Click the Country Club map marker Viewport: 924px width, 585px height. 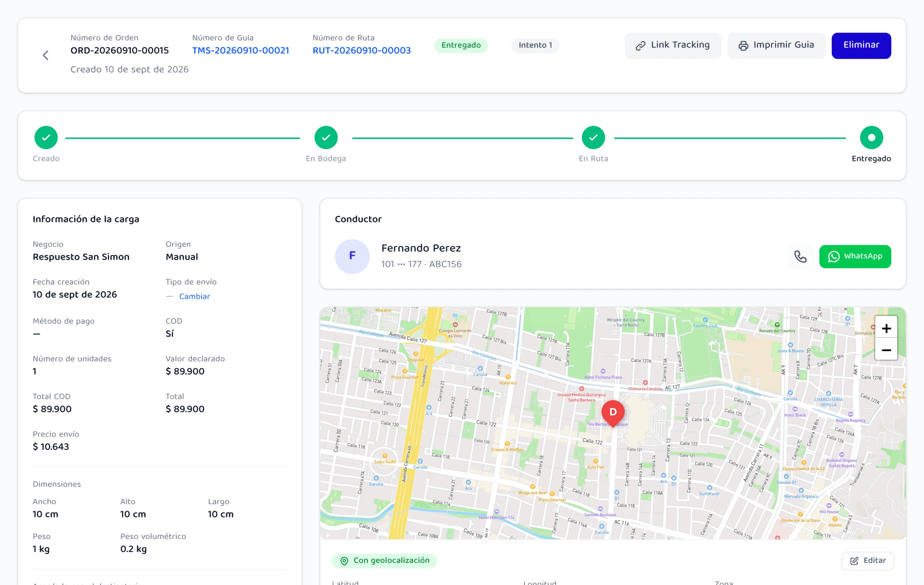tap(705, 320)
